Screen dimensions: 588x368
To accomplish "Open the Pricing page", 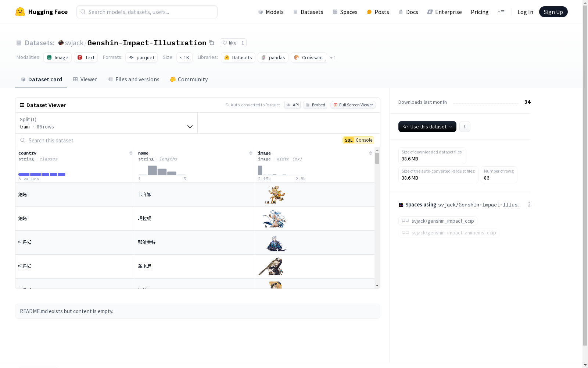I will 480,12.
